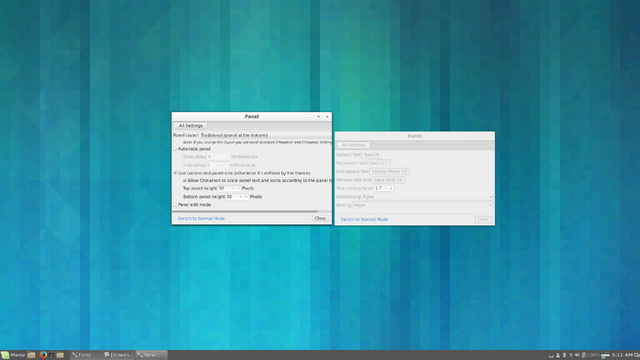Open the terminal launcher in the panel

[51, 355]
